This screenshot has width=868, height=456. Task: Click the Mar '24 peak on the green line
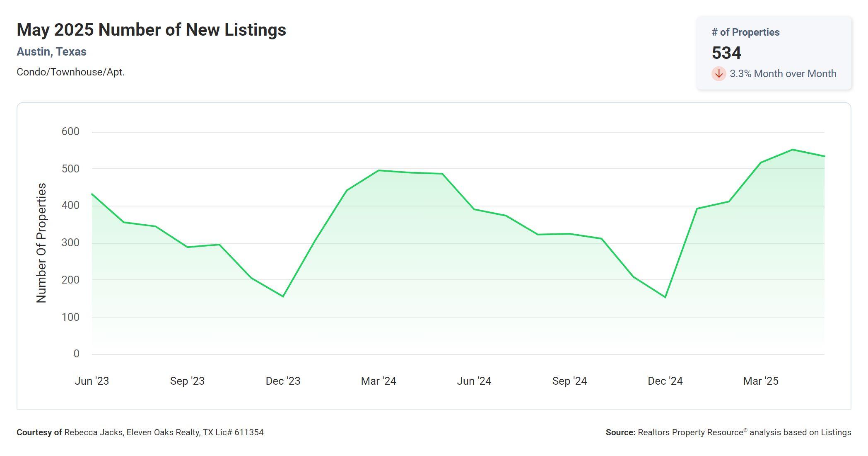click(x=379, y=170)
